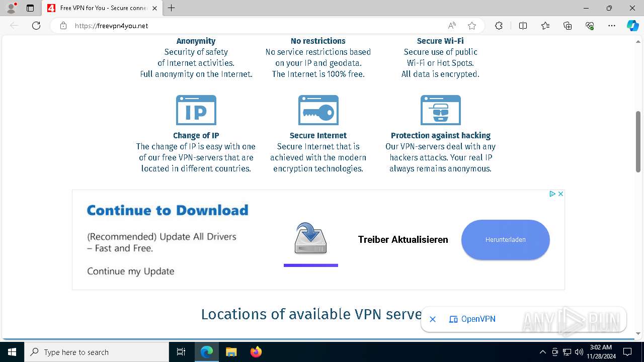Open network status tray icon
644x362 pixels.
[x=567, y=352]
